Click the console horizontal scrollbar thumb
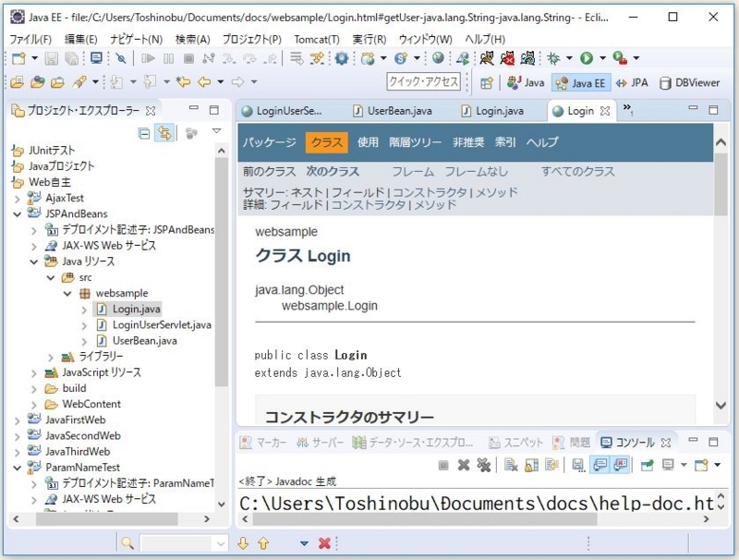Image resolution: width=739 pixels, height=560 pixels. 425,519
